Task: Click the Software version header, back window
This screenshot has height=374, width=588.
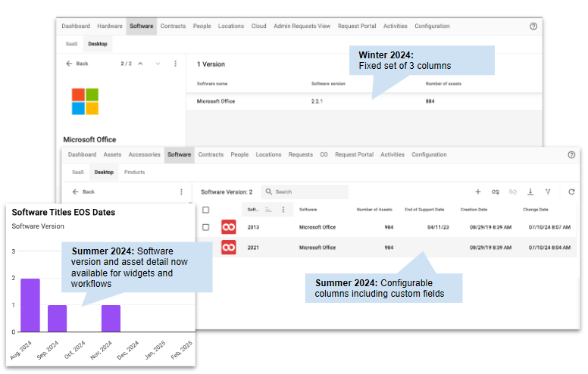Action: (328, 84)
